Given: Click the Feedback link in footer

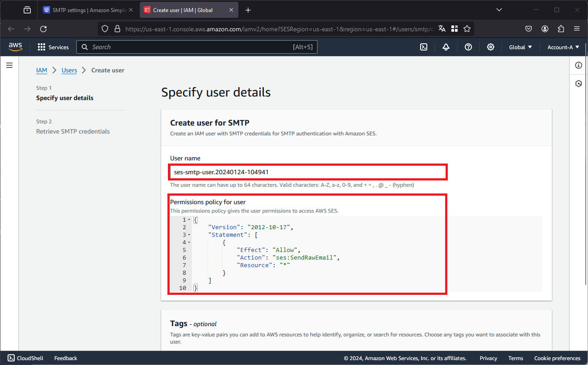Looking at the screenshot, I should [66, 358].
